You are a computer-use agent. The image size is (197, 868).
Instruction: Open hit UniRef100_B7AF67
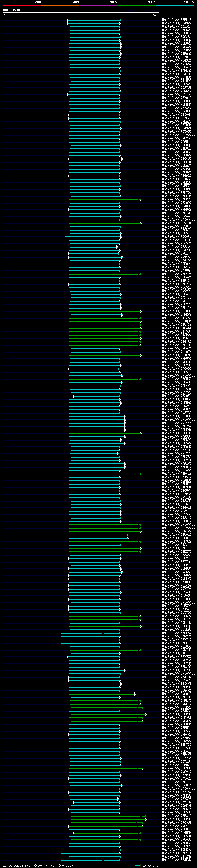tap(176, 633)
